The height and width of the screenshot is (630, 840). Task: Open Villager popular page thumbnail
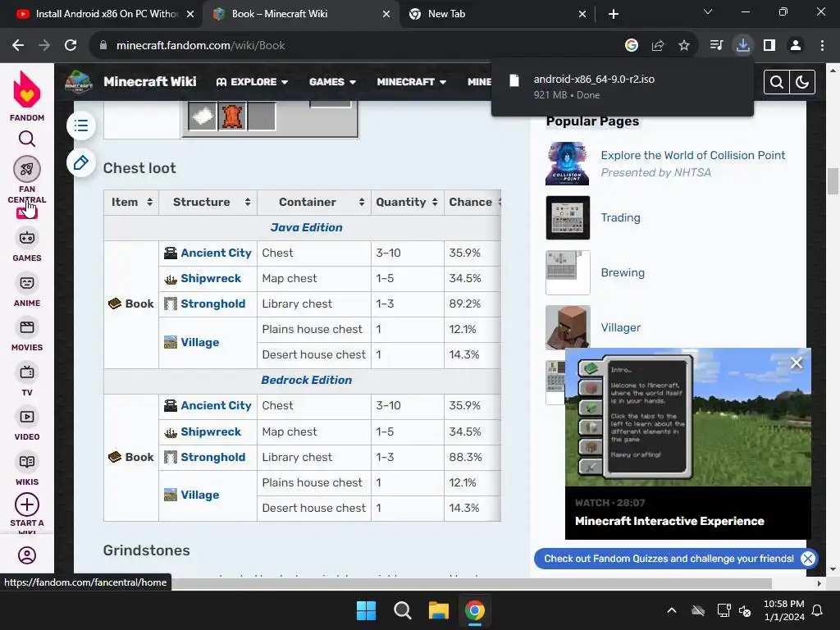coord(568,327)
